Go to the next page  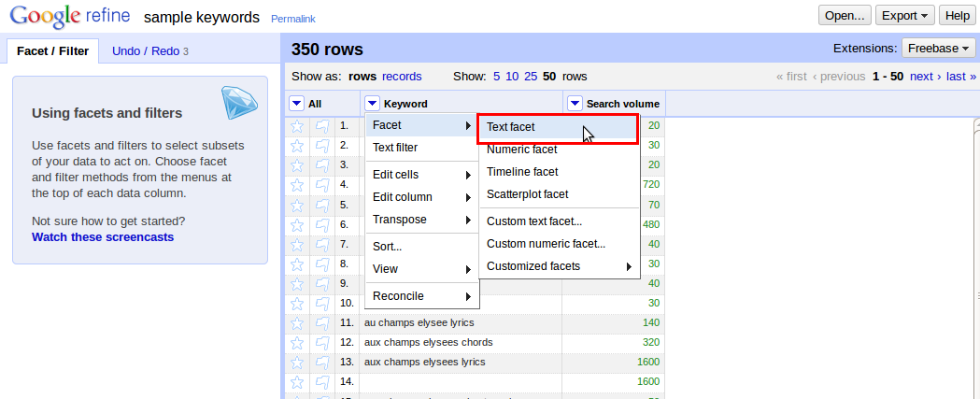click(926, 77)
